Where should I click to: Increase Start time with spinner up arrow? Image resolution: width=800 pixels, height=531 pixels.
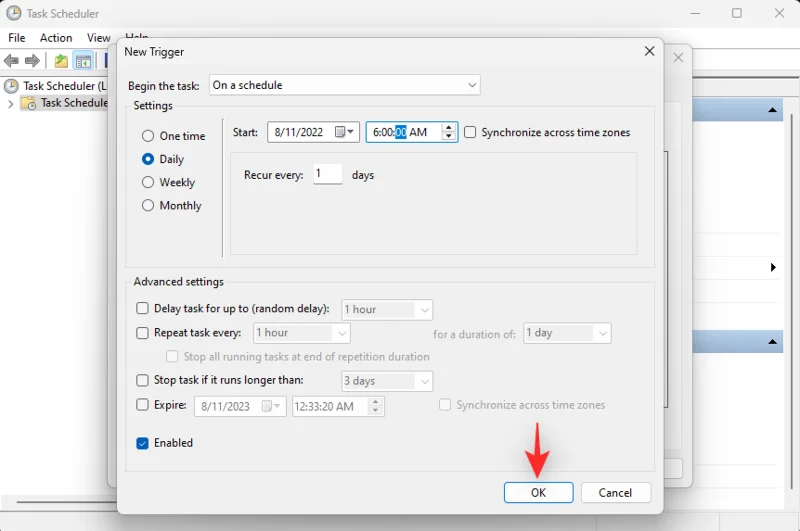(448, 128)
